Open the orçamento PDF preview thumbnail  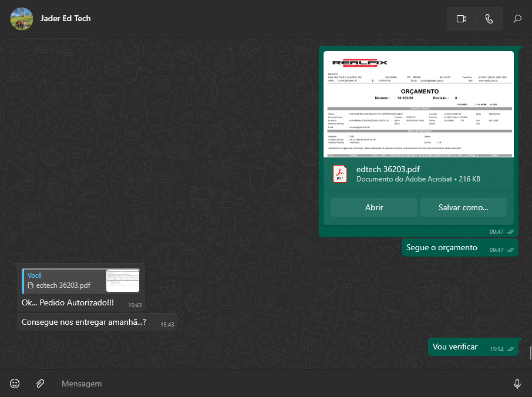pos(419,104)
